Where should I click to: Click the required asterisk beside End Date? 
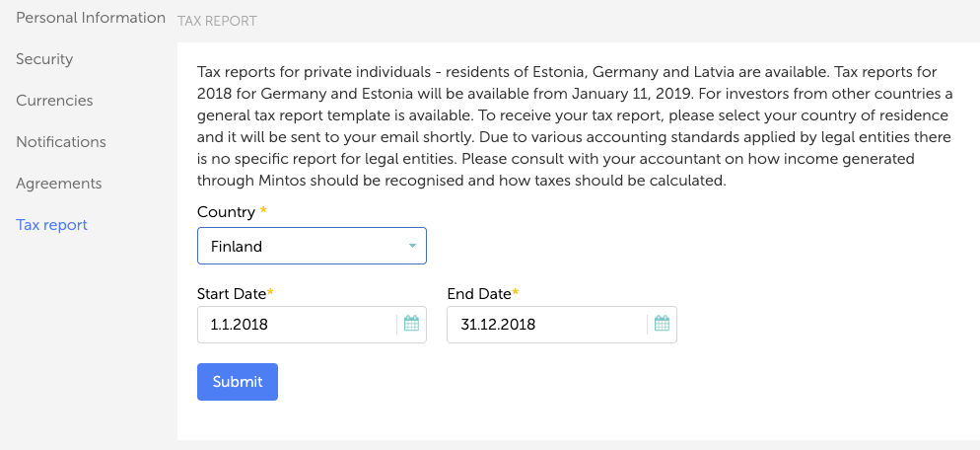pos(516,292)
